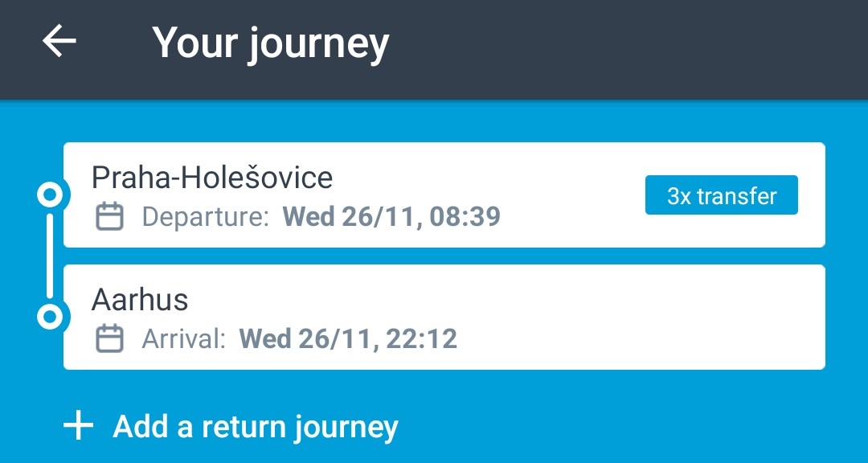Screen dimensions: 868x463
Task: Select the Aarhus station name
Action: pyautogui.click(x=140, y=299)
